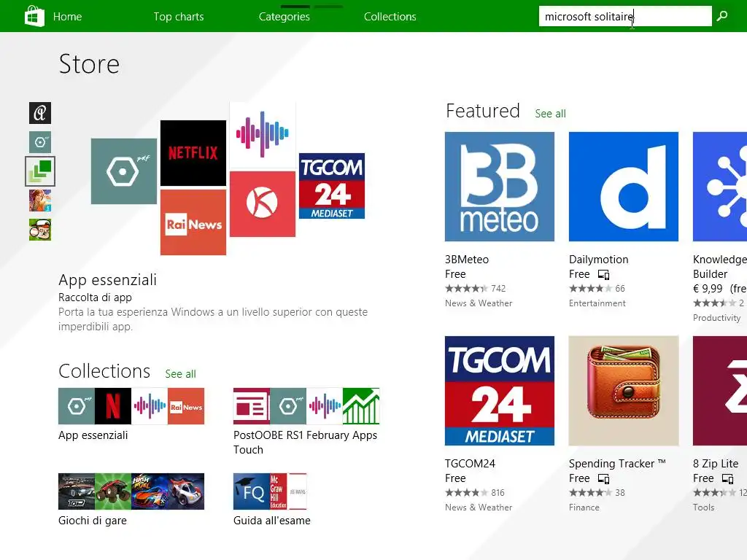The height and width of the screenshot is (560, 747).
Task: Click the Productivity category under Knowledge Builder
Action: point(717,318)
